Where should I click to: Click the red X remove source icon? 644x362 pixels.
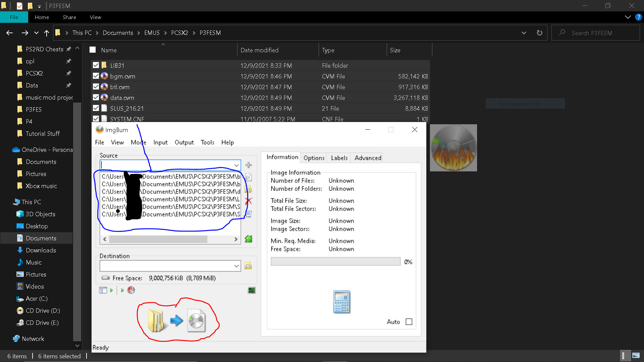(x=249, y=200)
